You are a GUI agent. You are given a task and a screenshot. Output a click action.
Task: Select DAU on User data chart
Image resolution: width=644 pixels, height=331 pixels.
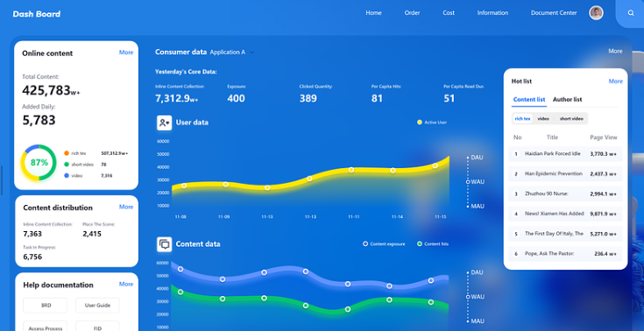[x=477, y=158]
